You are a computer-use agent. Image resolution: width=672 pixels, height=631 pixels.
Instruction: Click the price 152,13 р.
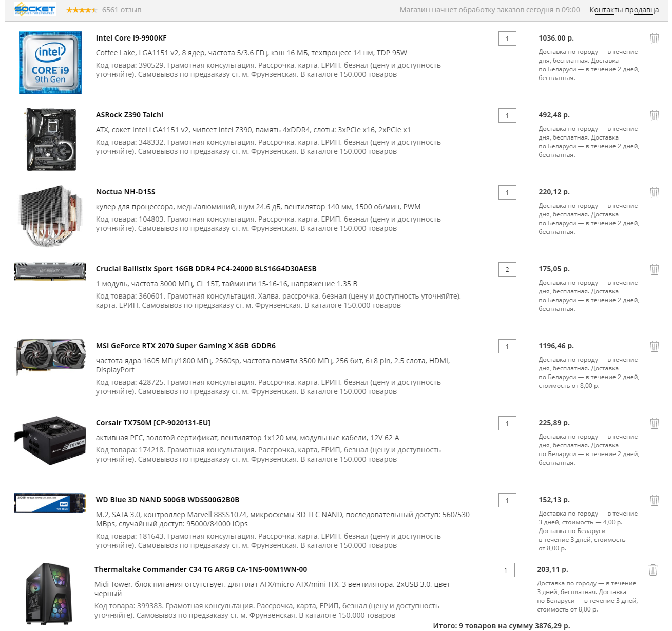click(554, 500)
